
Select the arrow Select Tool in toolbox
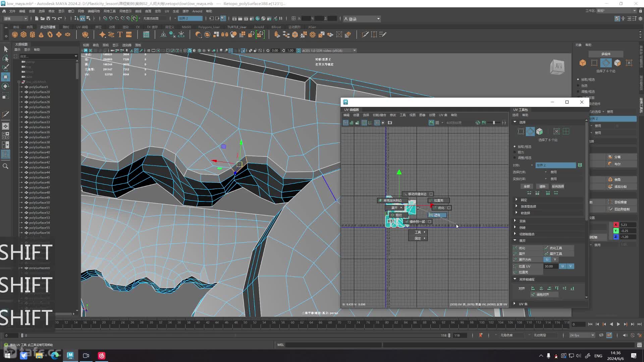pyautogui.click(x=5, y=49)
